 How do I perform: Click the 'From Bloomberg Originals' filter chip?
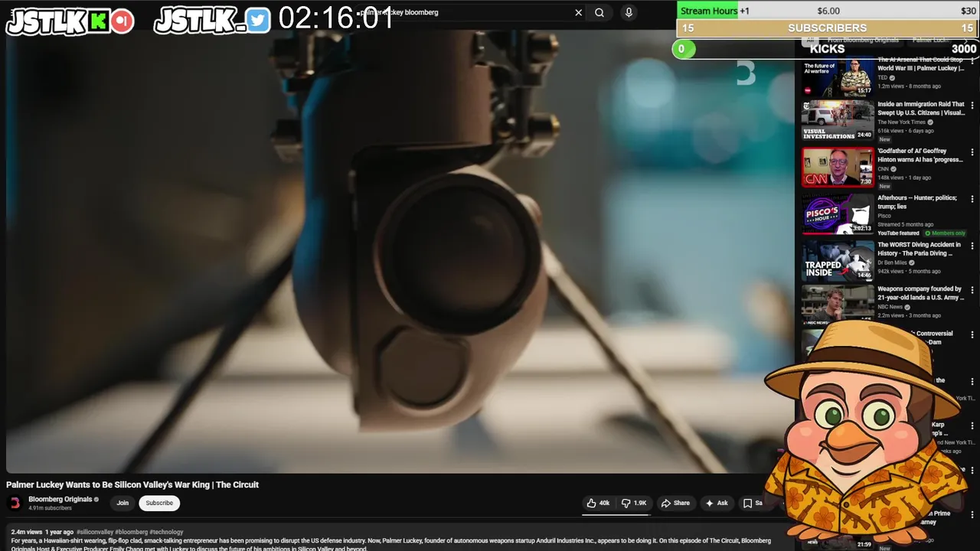click(863, 41)
